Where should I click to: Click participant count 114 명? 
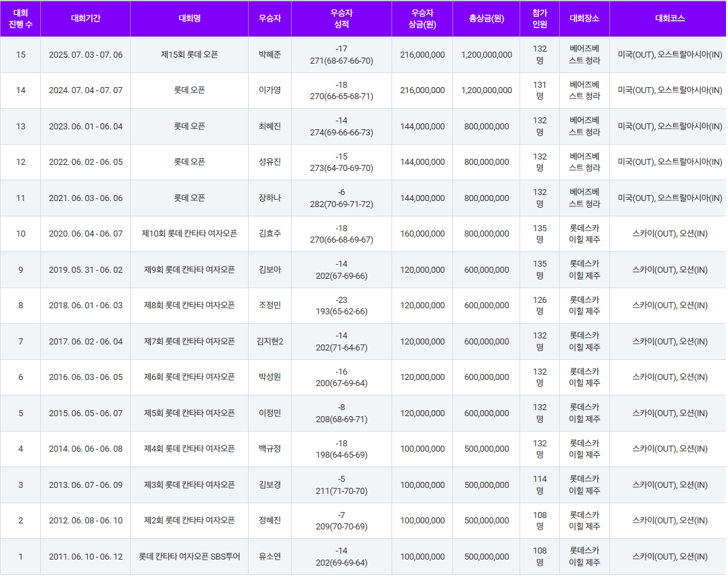[540, 485]
